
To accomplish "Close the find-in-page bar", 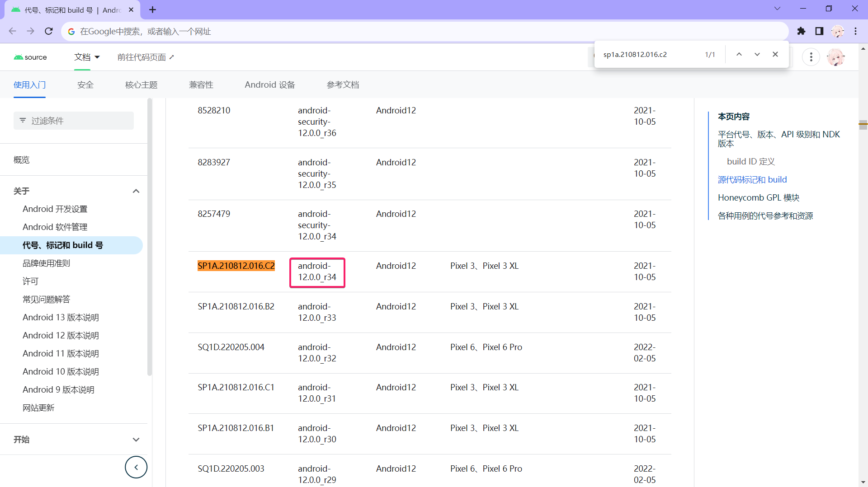I will click(x=775, y=55).
